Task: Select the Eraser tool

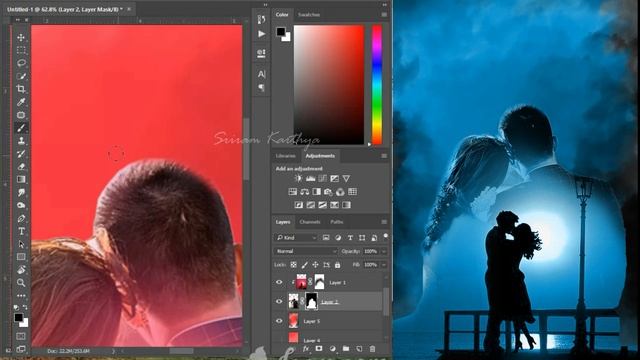Action: point(21,167)
